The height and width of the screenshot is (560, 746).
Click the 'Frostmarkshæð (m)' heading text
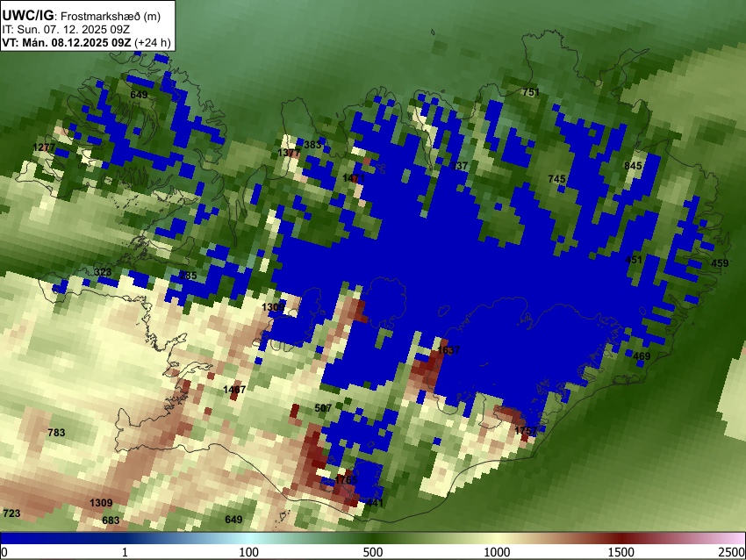pos(111,16)
